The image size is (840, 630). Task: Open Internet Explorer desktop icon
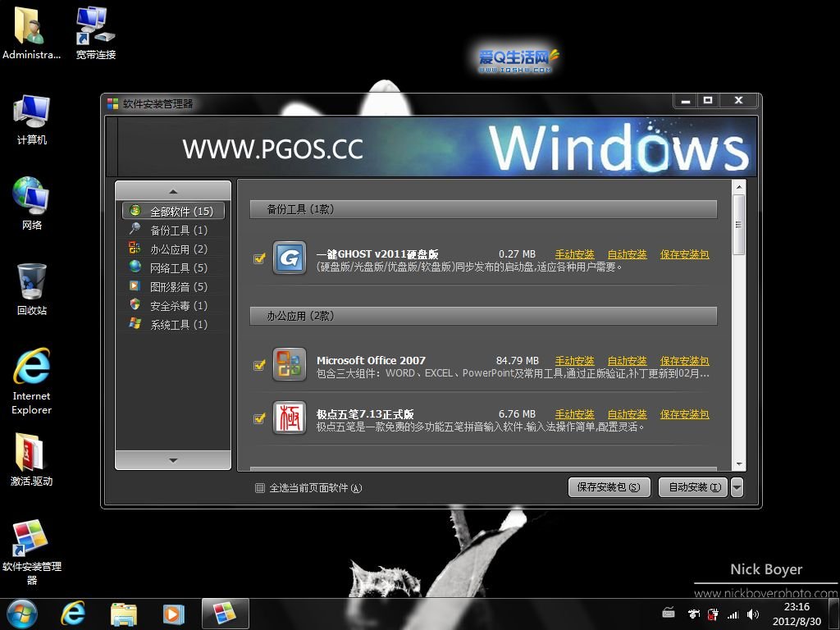pyautogui.click(x=32, y=381)
